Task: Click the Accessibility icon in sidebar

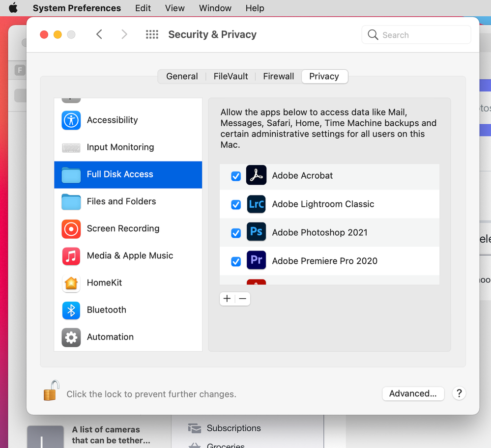Action: tap(71, 120)
